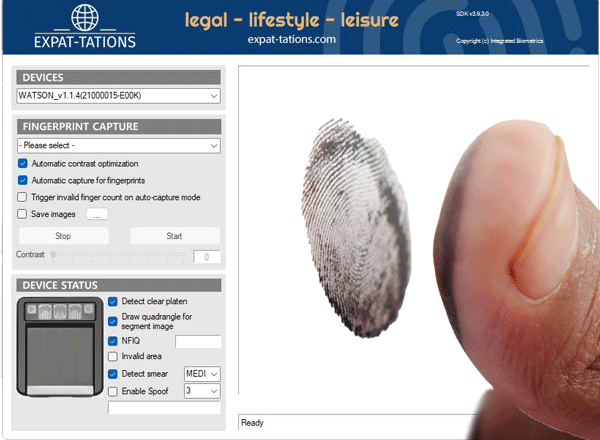This screenshot has width=600, height=440.
Task: Uncheck the NFIQ checkbox
Action: point(113,341)
